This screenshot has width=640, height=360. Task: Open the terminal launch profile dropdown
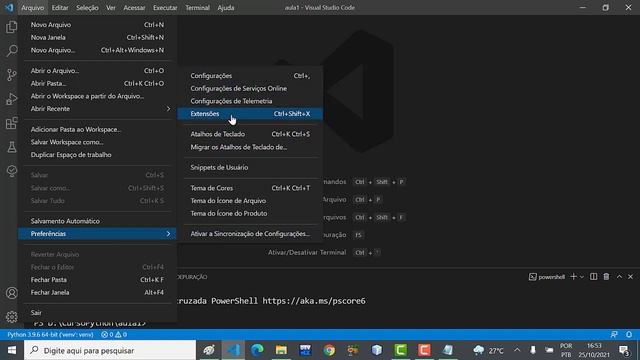tap(582, 277)
